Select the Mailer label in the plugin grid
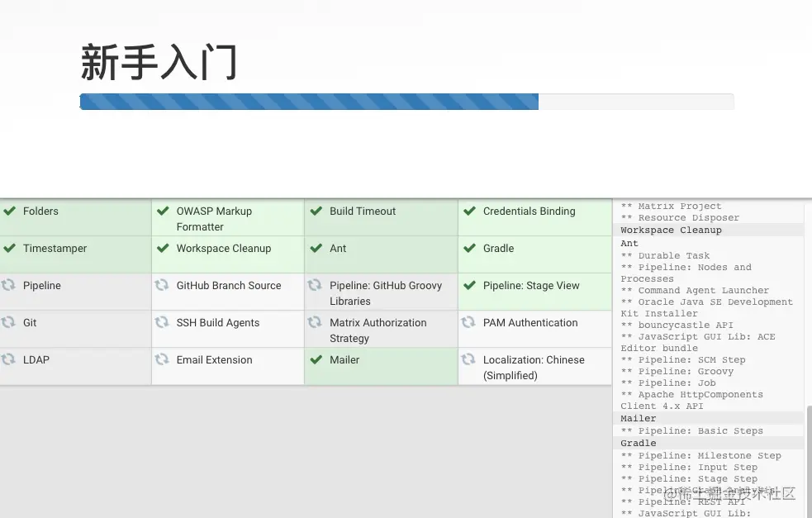This screenshot has width=812, height=518. (x=344, y=360)
